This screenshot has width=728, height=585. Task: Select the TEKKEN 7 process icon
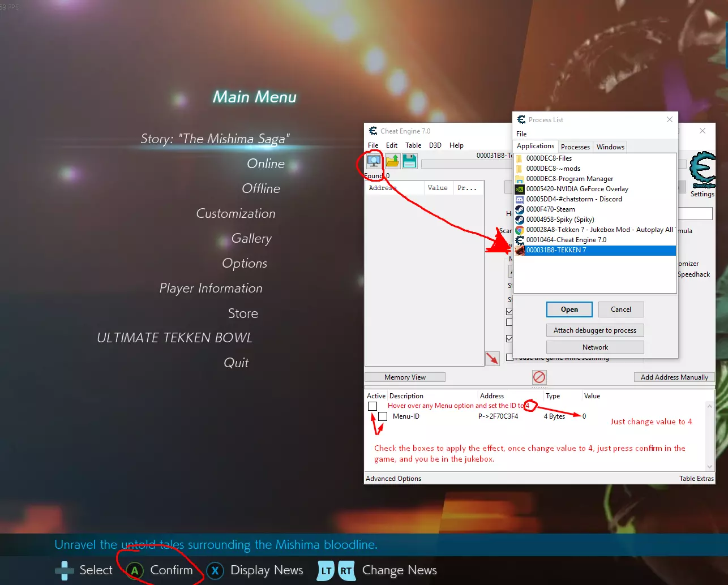coord(520,250)
